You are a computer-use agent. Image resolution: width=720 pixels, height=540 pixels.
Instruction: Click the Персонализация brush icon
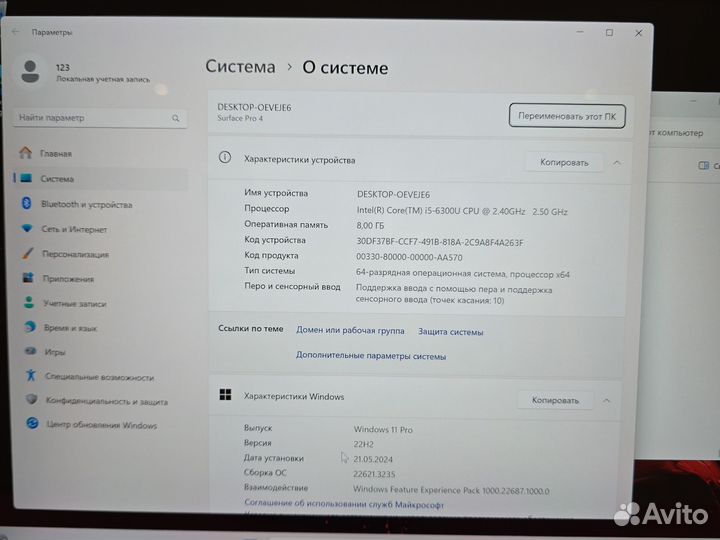click(x=28, y=253)
